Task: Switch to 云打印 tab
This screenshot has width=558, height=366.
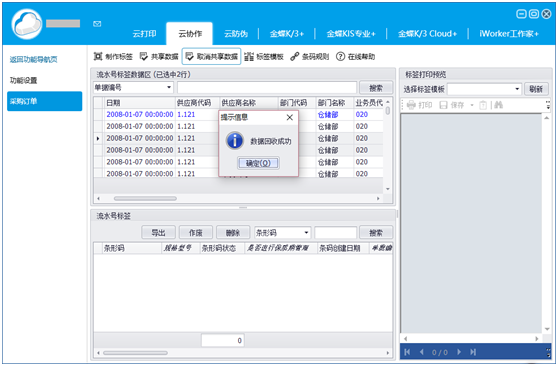Action: (x=144, y=34)
